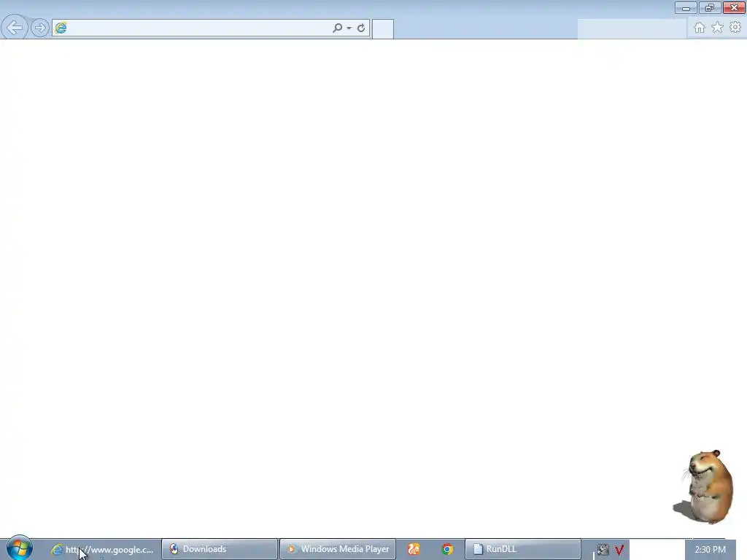Screen dimensions: 747x560
Task: Switch to Windows Media Player taskbar button
Action: [x=338, y=550]
